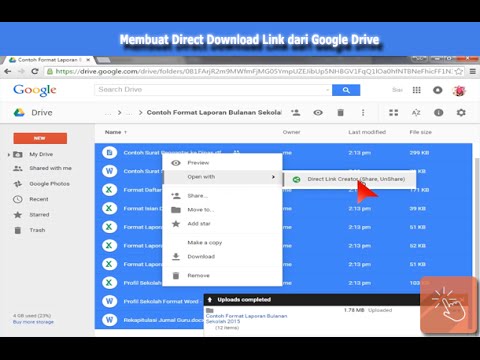480x360 pixels.
Task: Open uploaded folder Contoh Format Laporan Bulanan
Action: (x=246, y=318)
